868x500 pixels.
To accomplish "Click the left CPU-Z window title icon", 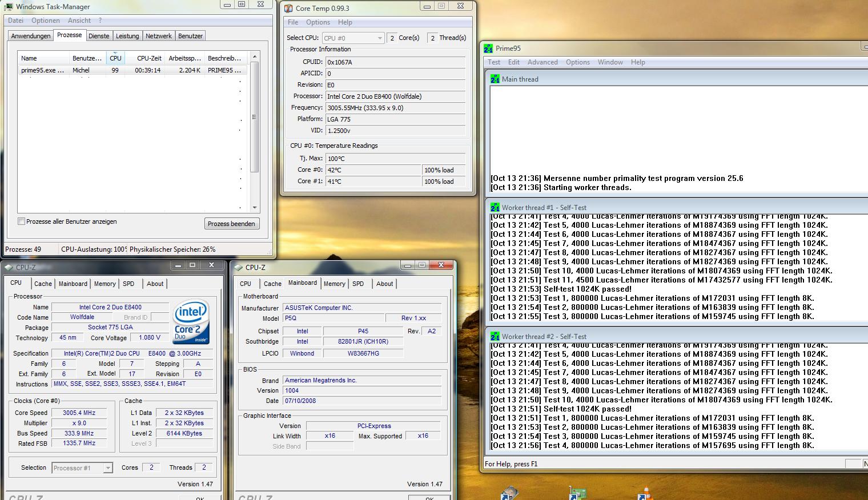I will click(x=9, y=267).
